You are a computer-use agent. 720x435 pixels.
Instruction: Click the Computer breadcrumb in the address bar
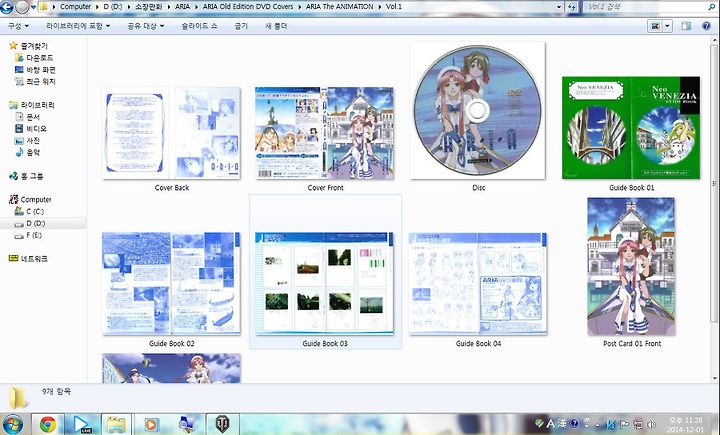(75, 7)
